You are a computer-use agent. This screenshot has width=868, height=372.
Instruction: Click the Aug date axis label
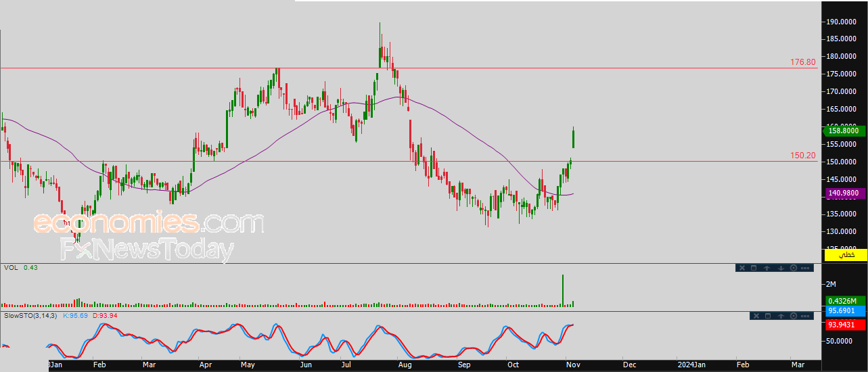click(405, 365)
